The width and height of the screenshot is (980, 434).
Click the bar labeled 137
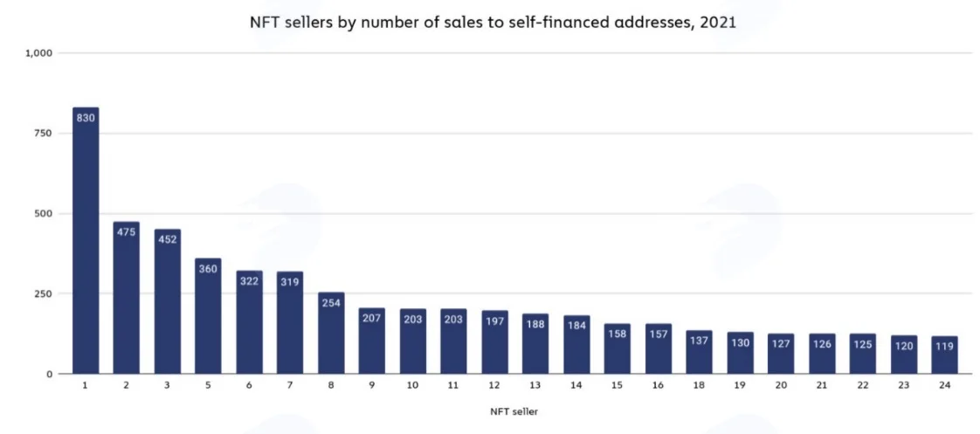(x=700, y=352)
